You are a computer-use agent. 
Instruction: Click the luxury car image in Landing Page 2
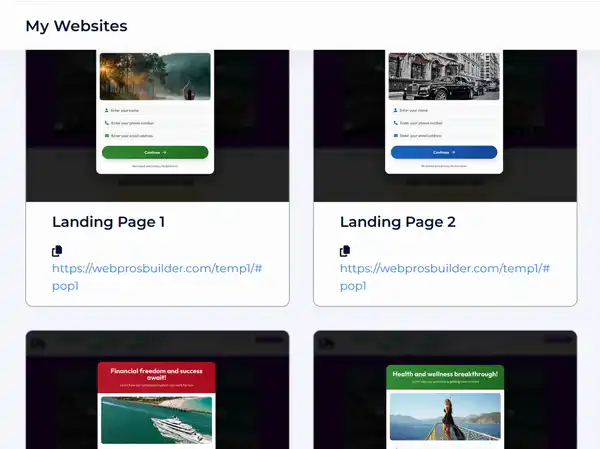point(443,76)
